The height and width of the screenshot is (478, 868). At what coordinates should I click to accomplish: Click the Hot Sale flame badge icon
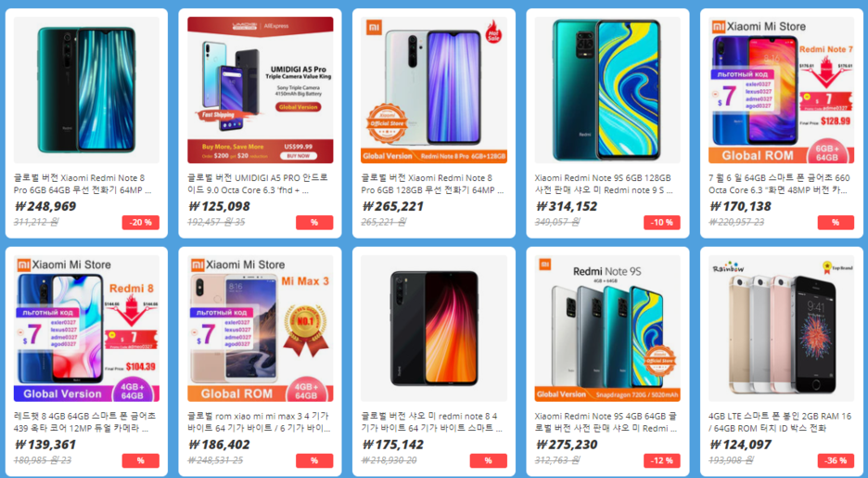[493, 32]
